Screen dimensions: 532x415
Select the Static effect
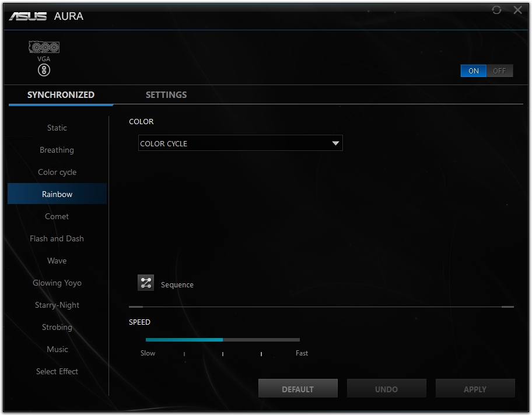[x=57, y=128]
